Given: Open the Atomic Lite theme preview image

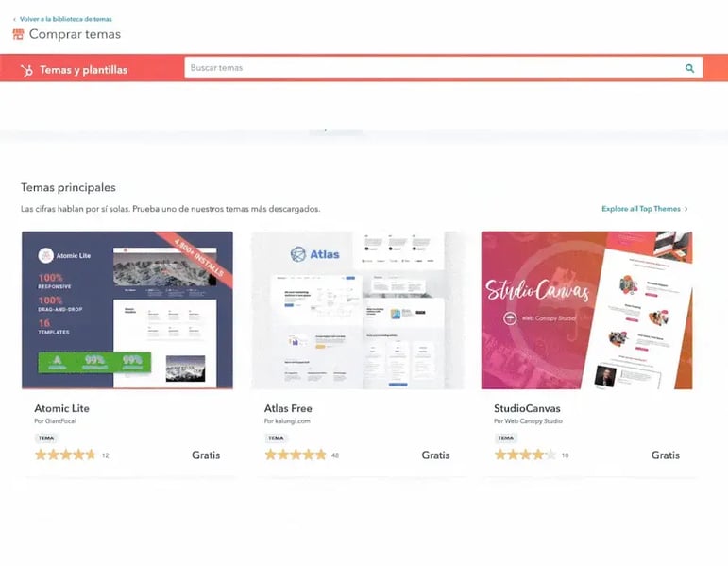Looking at the screenshot, I should point(127,310).
